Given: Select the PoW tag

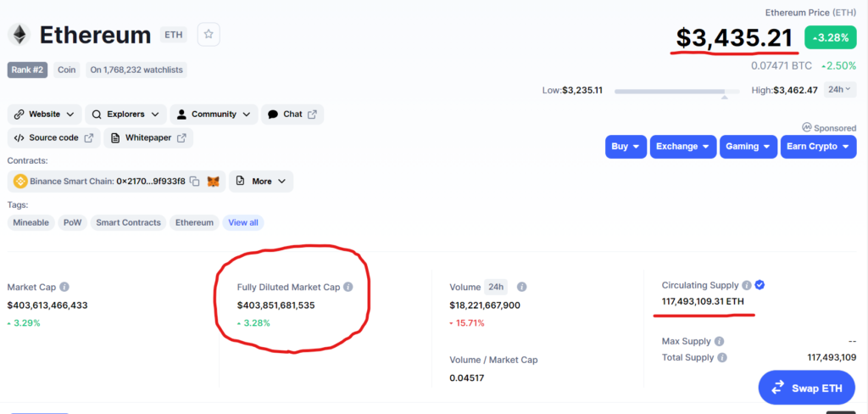Looking at the screenshot, I should pyautogui.click(x=73, y=222).
